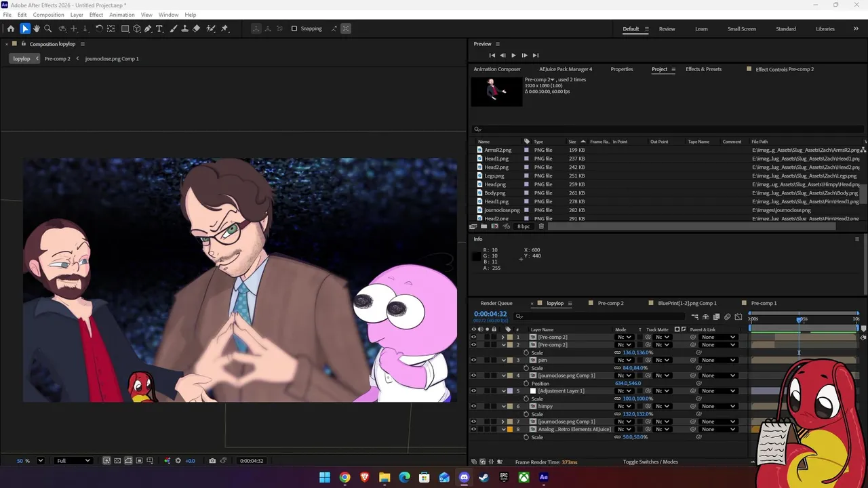Select the Rotation tool
Screen dimensions: 868x488
[99, 28]
